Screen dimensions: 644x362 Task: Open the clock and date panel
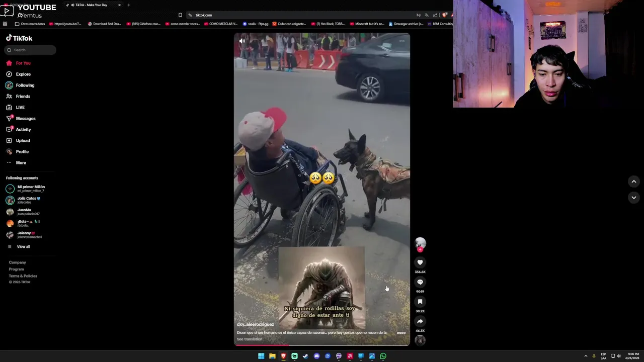pos(632,356)
